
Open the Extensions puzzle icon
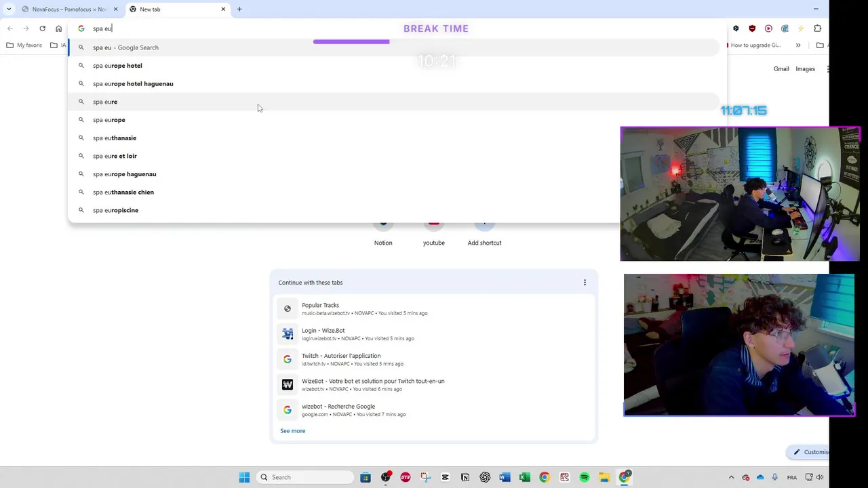(x=817, y=28)
